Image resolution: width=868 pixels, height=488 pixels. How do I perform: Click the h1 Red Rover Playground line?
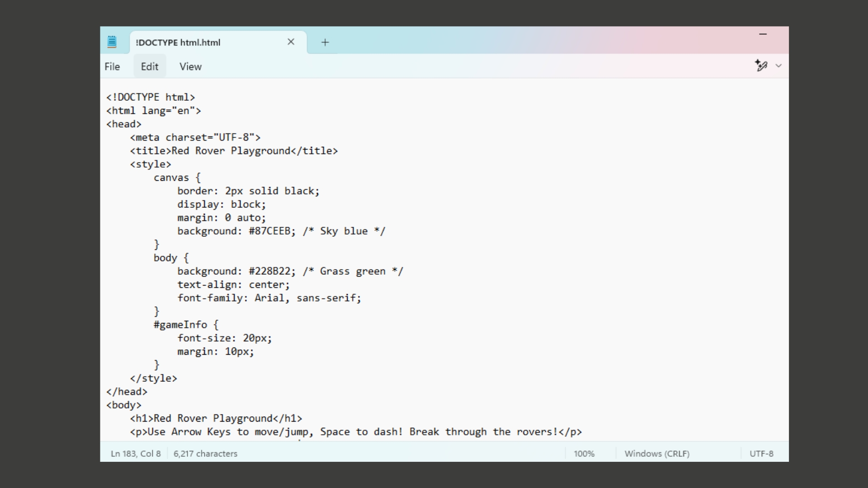(x=216, y=418)
